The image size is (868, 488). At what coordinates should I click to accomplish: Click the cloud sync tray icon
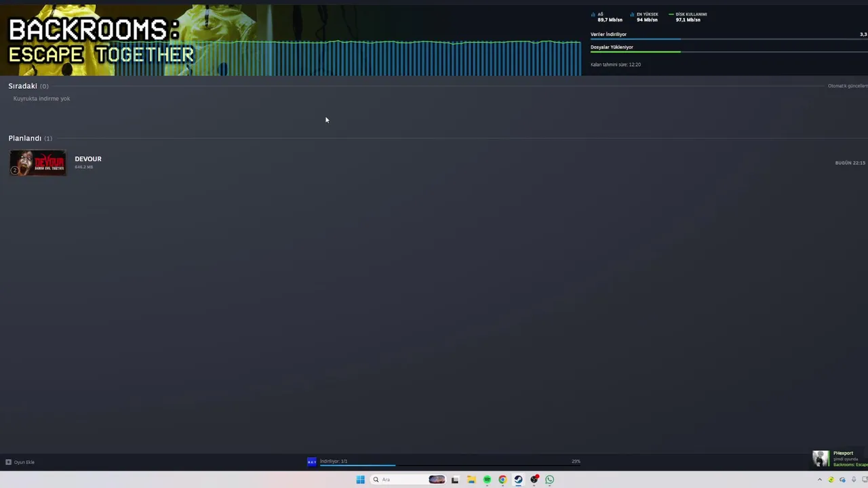(842, 479)
